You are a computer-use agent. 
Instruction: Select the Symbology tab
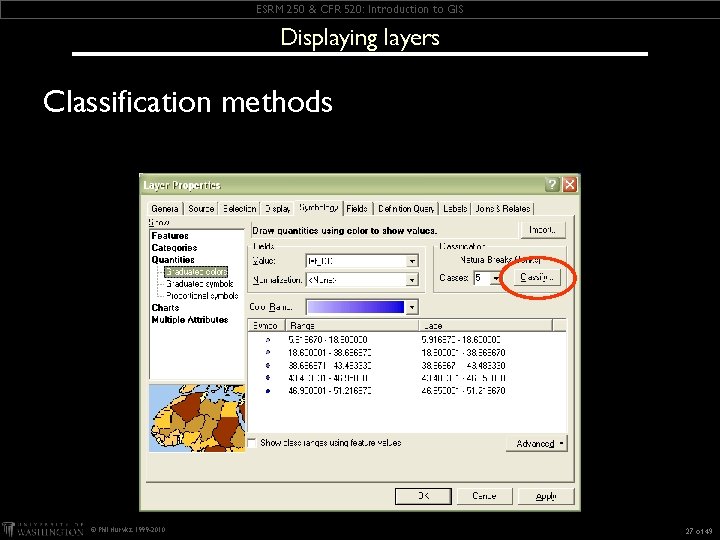(x=319, y=208)
